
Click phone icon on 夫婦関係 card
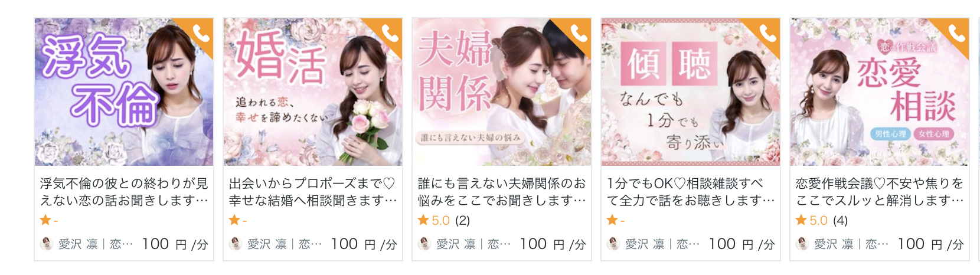tap(579, 34)
